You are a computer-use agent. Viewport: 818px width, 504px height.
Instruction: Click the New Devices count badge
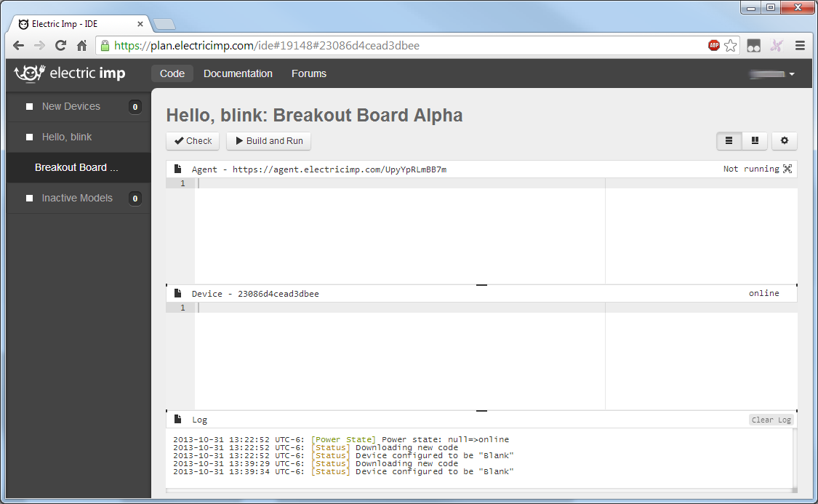[x=135, y=107]
